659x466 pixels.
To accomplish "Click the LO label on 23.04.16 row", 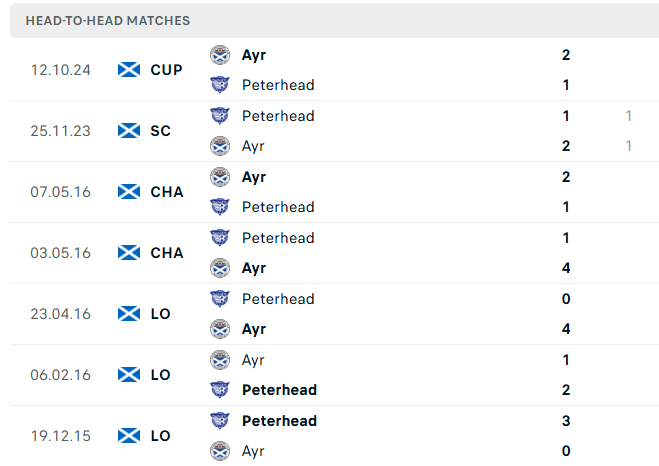I will [x=161, y=314].
